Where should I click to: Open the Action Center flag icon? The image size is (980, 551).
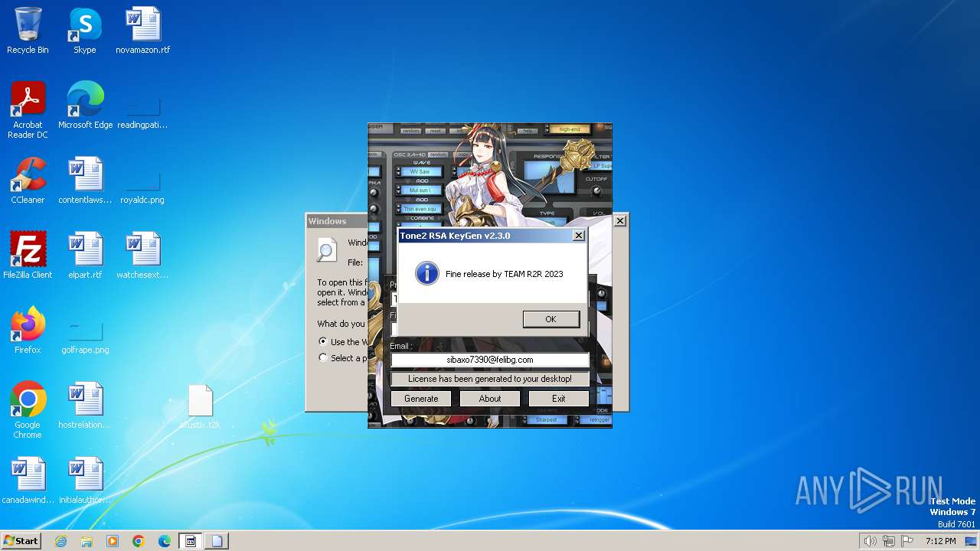(x=907, y=541)
